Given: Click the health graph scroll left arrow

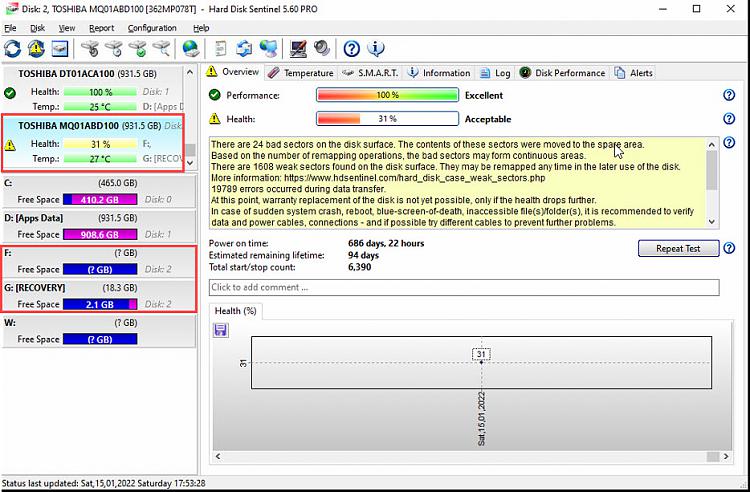Looking at the screenshot, I should pos(218,456).
